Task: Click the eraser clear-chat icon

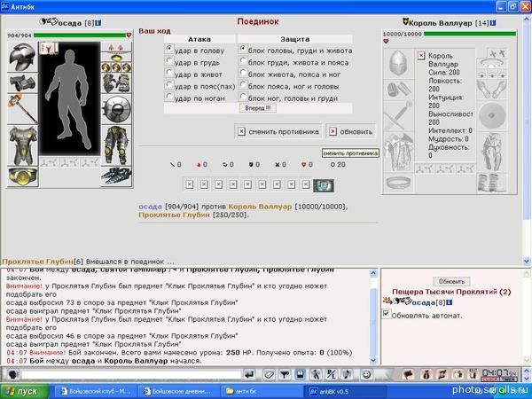Action: click(x=269, y=374)
